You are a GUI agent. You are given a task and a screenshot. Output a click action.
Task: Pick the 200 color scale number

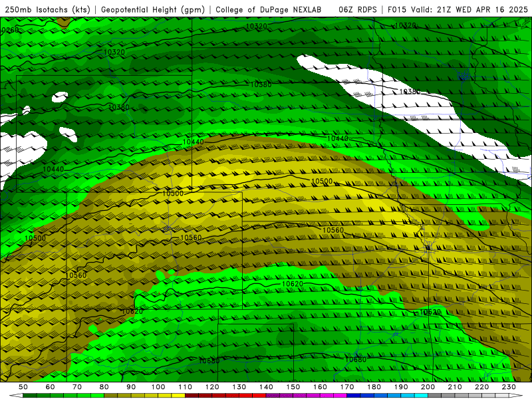click(428, 387)
